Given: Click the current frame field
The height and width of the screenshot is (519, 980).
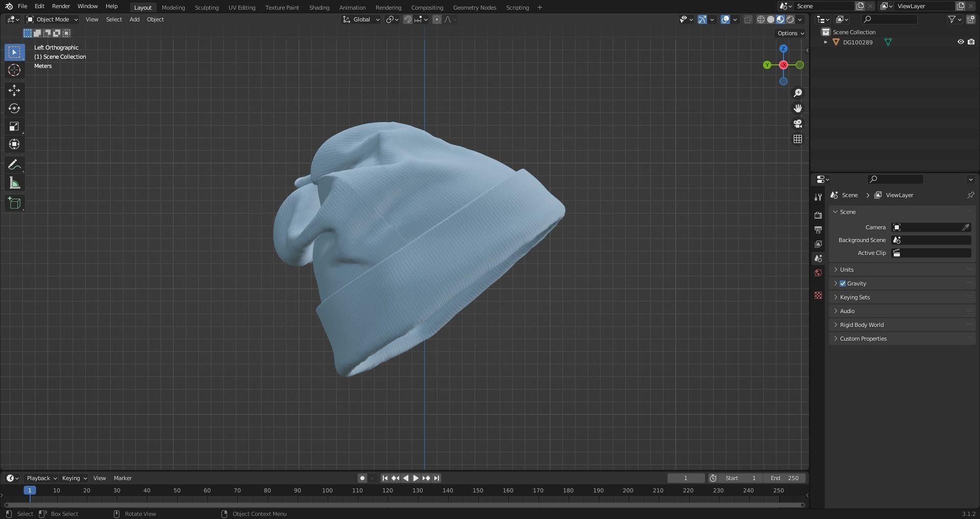Looking at the screenshot, I should [685, 478].
